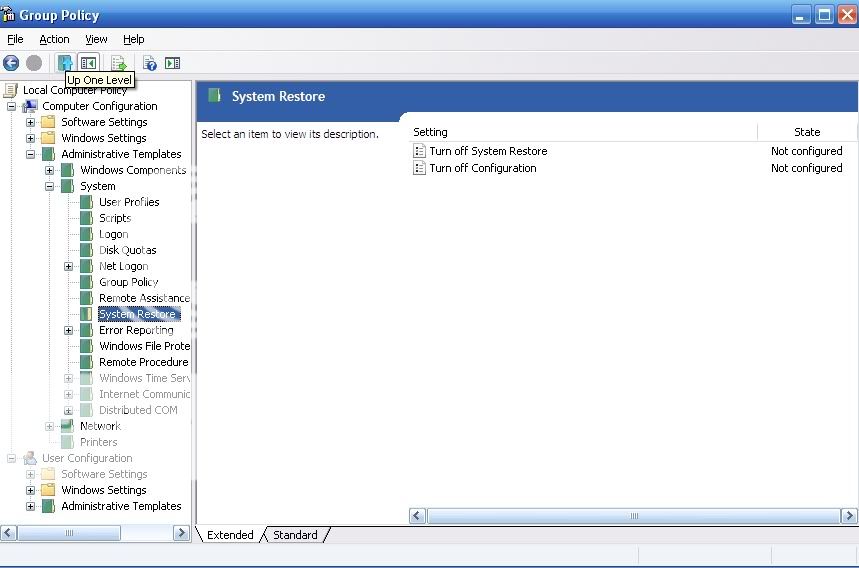
Task: Click the Turn off Configuration policy icon
Action: point(419,168)
